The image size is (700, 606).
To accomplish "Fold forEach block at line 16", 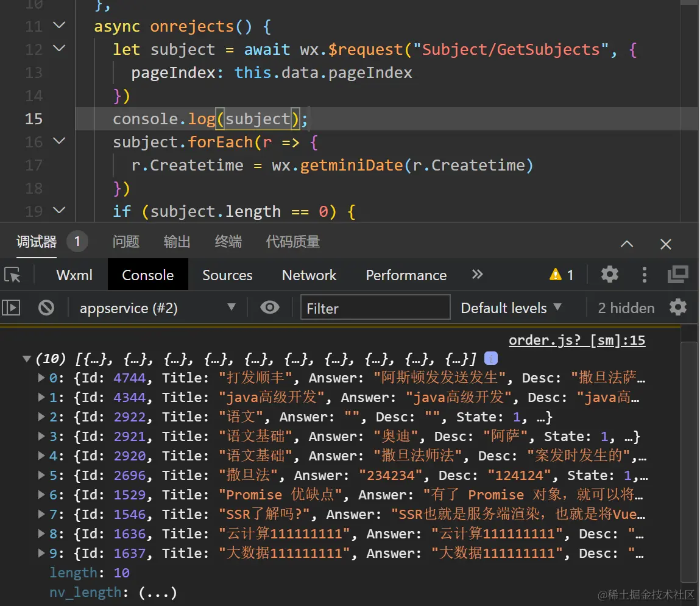I will pos(59,141).
